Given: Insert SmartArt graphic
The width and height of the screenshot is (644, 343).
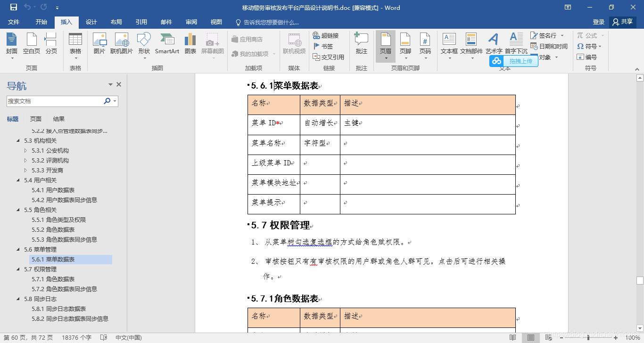Looking at the screenshot, I should 167,43.
